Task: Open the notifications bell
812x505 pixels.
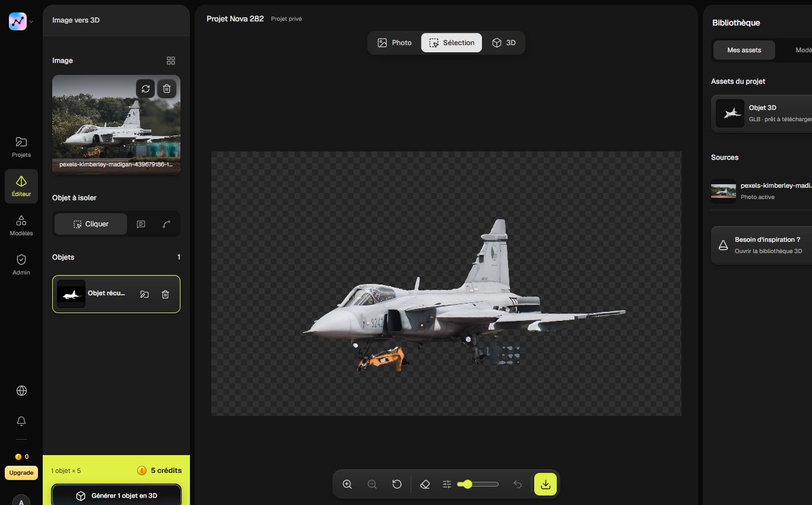Action: 21,421
